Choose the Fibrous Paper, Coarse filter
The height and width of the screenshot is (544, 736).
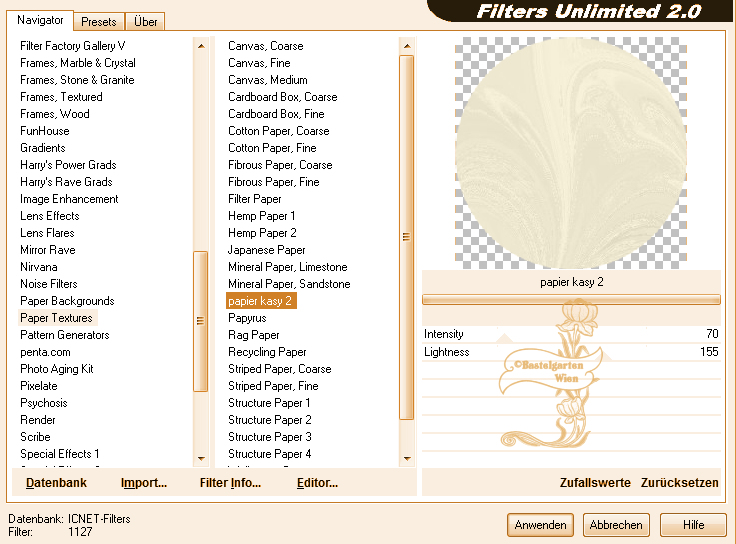[x=280, y=165]
